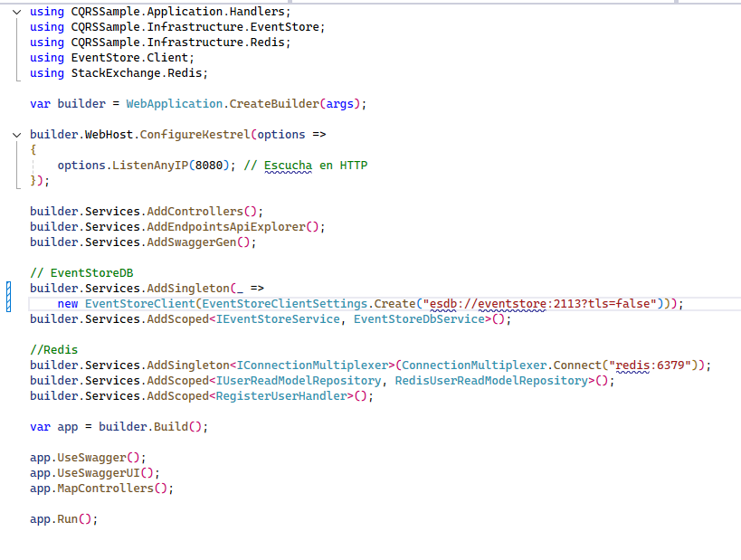Click 'RegisterUserHandler' class name

pyautogui.click(x=281, y=396)
